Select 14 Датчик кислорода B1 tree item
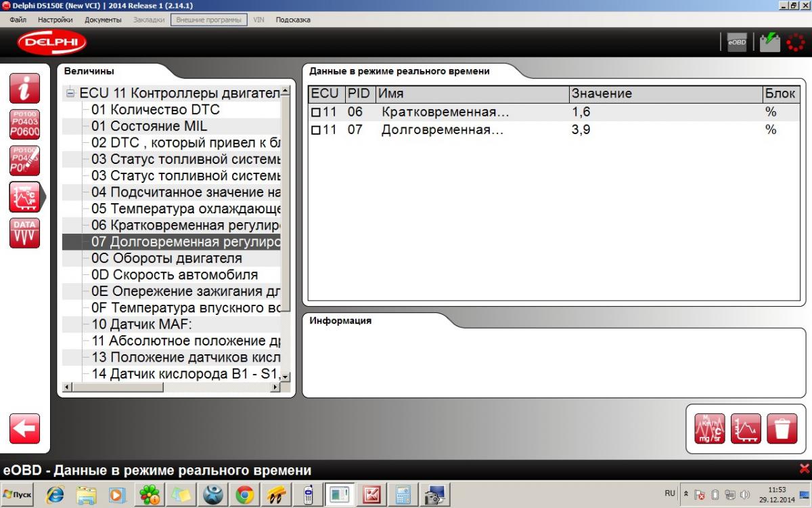Screen dimensions: 812x508 (x=186, y=374)
